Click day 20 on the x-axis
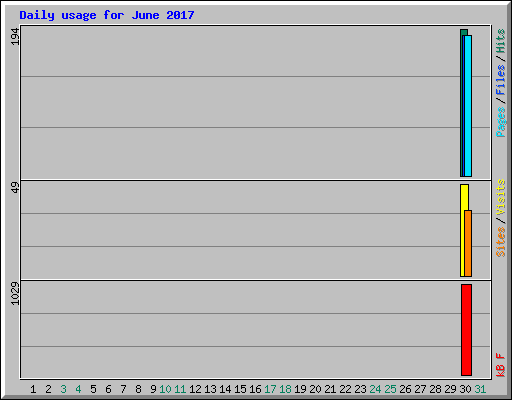 coord(315,389)
